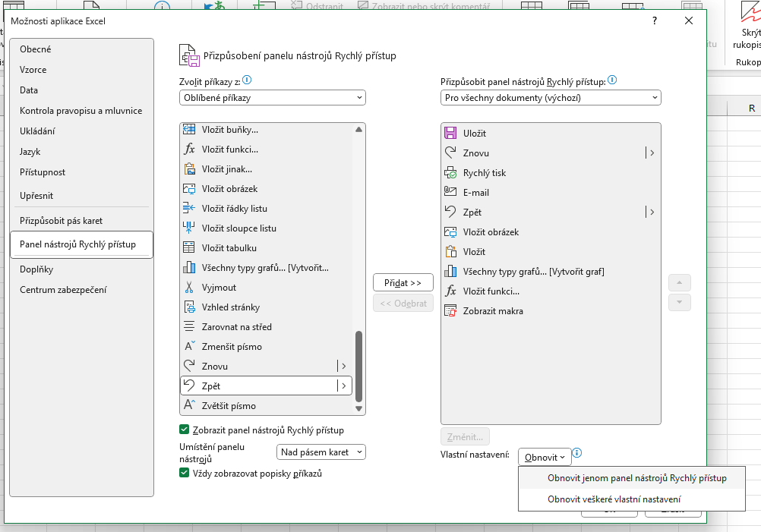Click the E-mail icon in right list
The image size is (761, 532).
coord(450,193)
